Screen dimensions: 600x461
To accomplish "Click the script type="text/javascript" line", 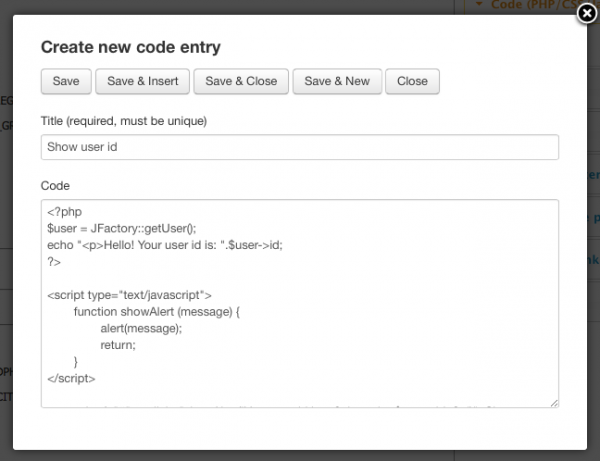I will (129, 295).
